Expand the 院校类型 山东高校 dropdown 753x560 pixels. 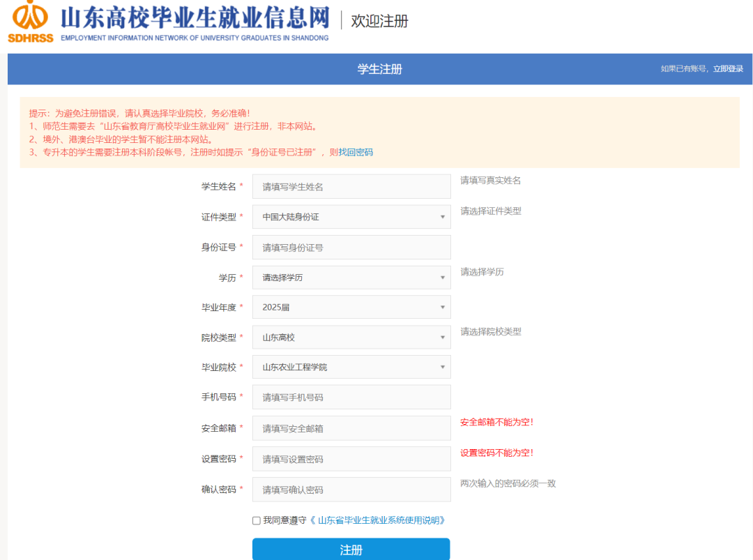click(351, 338)
